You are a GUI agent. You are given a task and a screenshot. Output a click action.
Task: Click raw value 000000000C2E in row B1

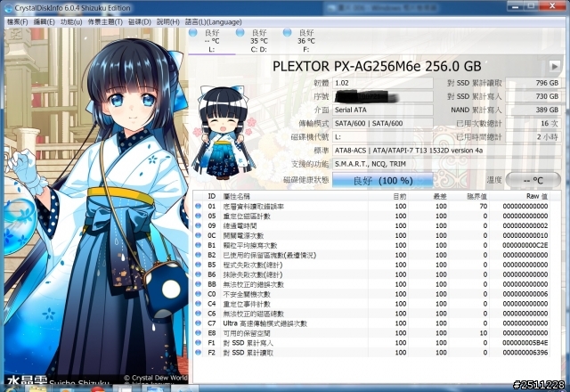coord(525,245)
